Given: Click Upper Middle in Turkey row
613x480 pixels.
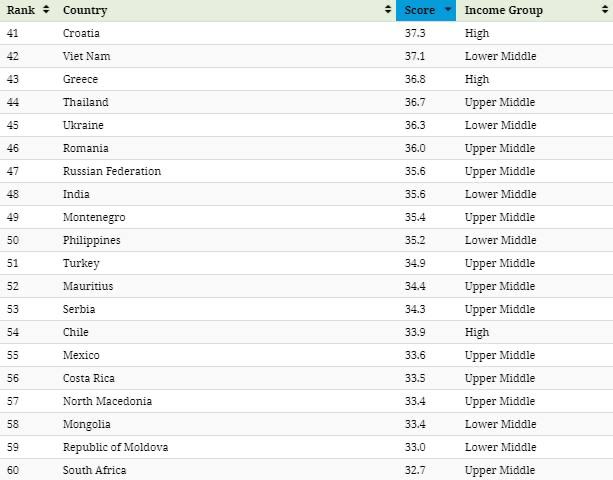Looking at the screenshot, I should tap(500, 264).
